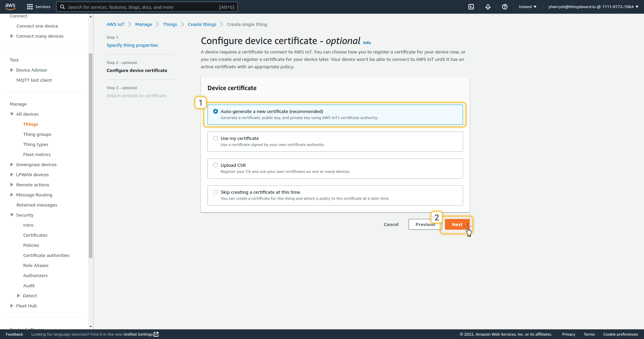Click the AWS logo home icon
This screenshot has width=644, height=339.
10,6
